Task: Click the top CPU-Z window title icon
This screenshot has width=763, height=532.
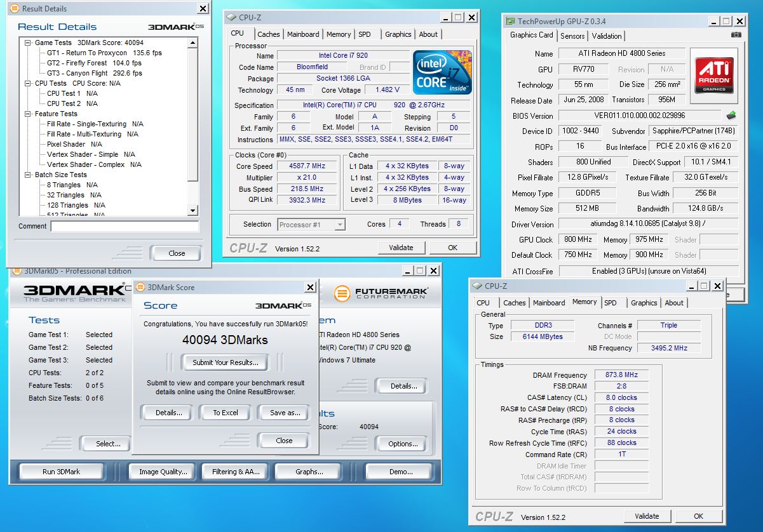Action: 232,18
